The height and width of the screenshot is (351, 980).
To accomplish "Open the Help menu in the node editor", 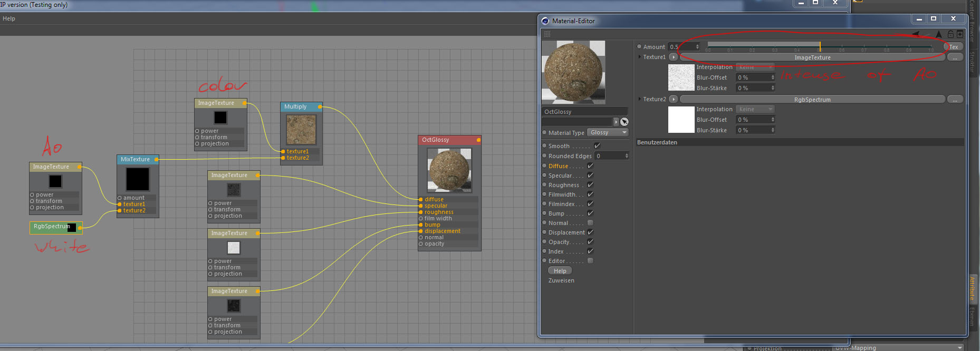I will pos(9,18).
